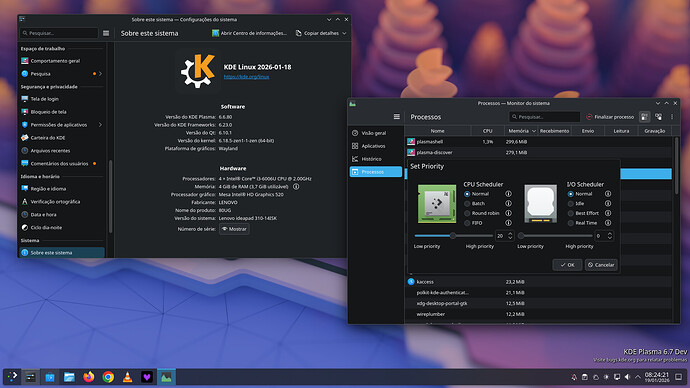Open Carteira do KDE settings page
690x388 pixels.
coord(62,138)
